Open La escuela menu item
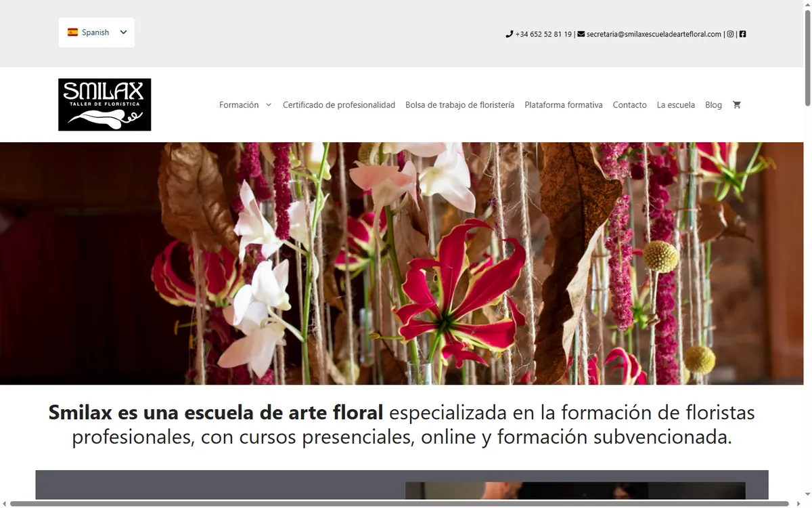Image resolution: width=812 pixels, height=508 pixels. [676, 105]
